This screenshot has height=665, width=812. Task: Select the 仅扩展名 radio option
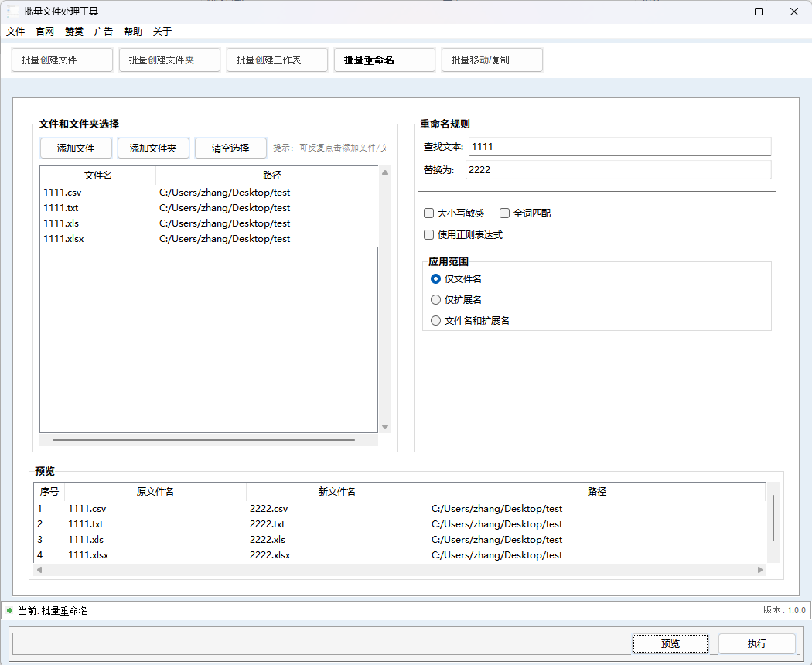(x=436, y=300)
